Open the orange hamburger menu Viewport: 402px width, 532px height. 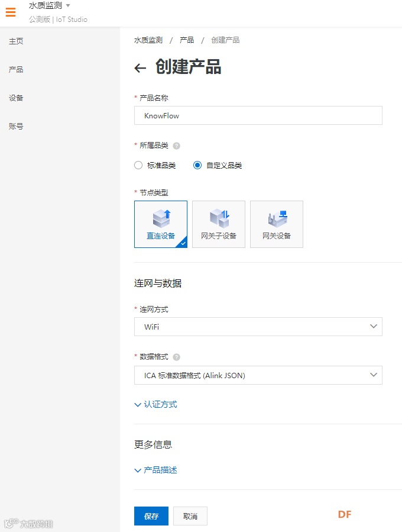coord(11,12)
